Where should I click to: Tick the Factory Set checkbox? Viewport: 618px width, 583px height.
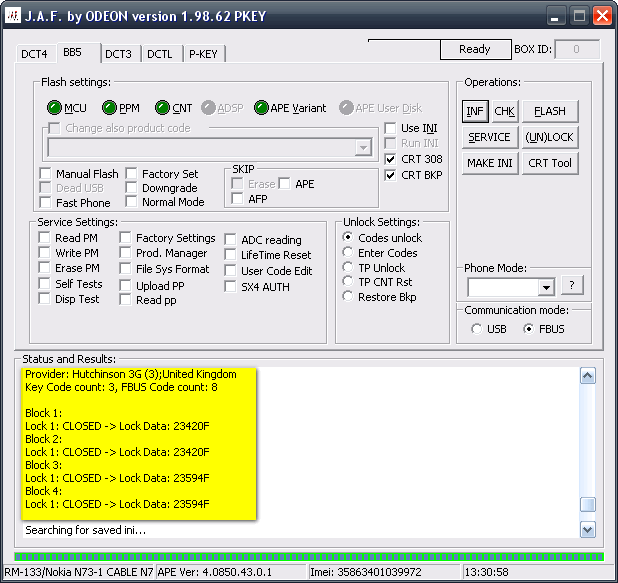131,173
